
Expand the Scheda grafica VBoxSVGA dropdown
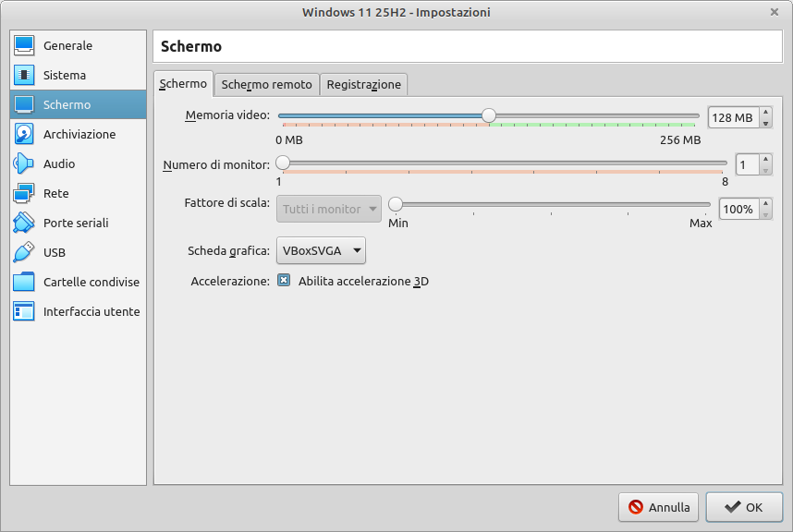pyautogui.click(x=321, y=250)
